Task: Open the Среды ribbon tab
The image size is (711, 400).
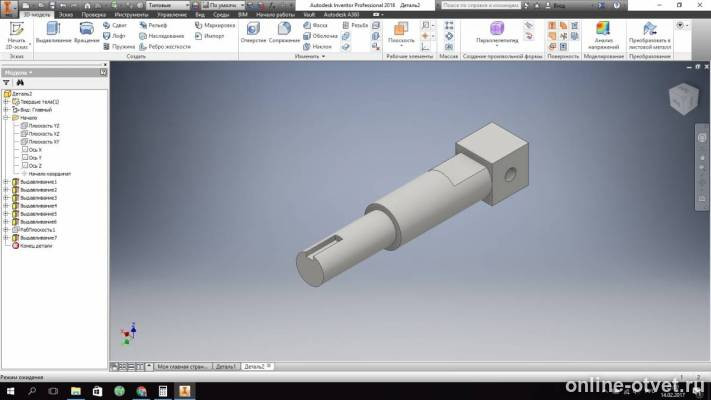Action: (x=221, y=15)
